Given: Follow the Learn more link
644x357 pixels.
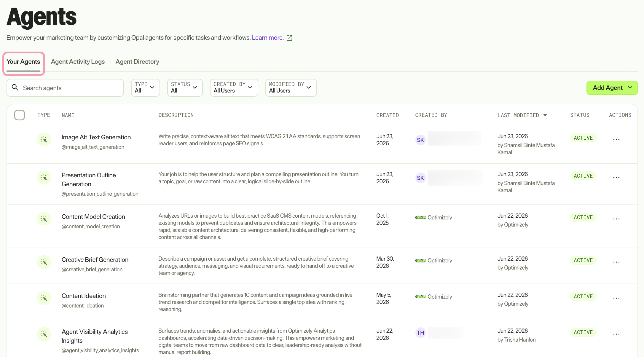Looking at the screenshot, I should [268, 38].
